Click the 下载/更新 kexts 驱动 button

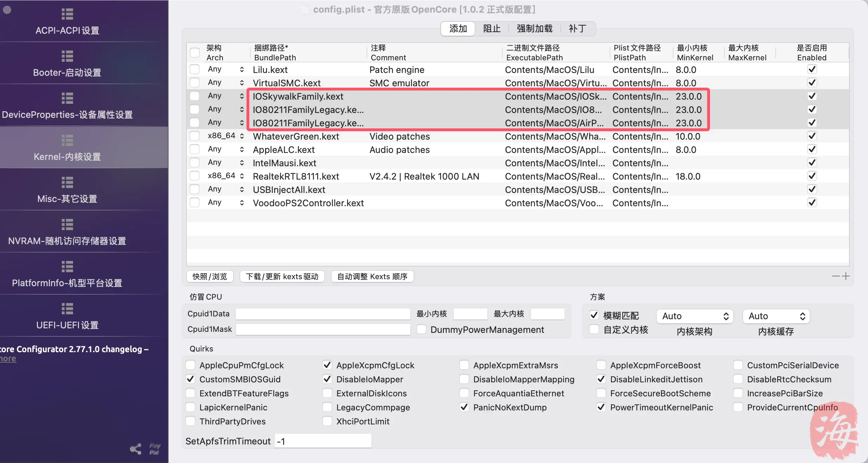(x=282, y=276)
